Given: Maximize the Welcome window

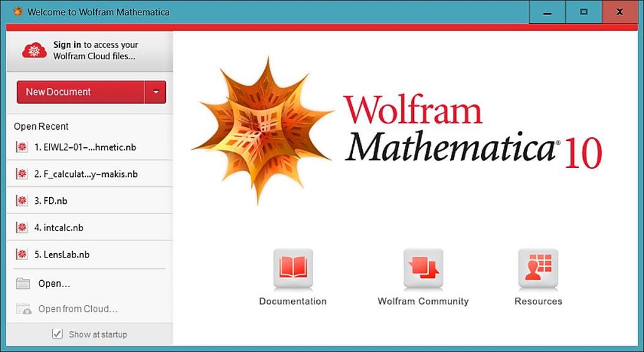Looking at the screenshot, I should tap(584, 12).
